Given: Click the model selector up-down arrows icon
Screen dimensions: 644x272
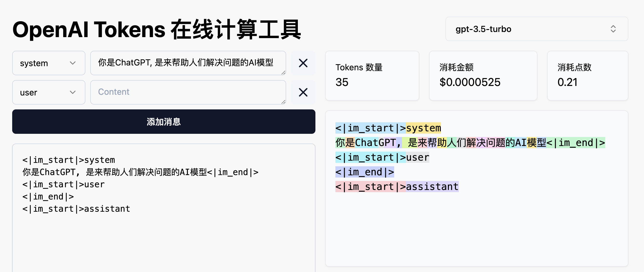Looking at the screenshot, I should (613, 29).
